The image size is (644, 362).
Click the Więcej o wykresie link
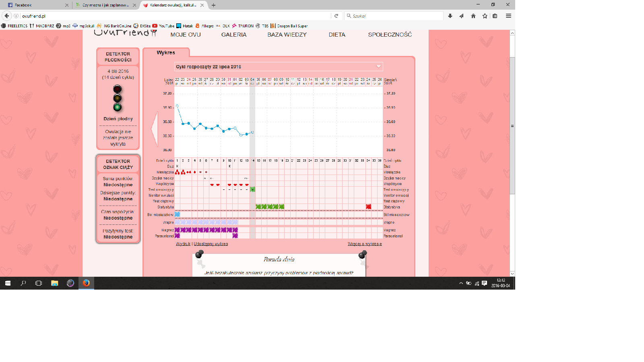point(365,244)
